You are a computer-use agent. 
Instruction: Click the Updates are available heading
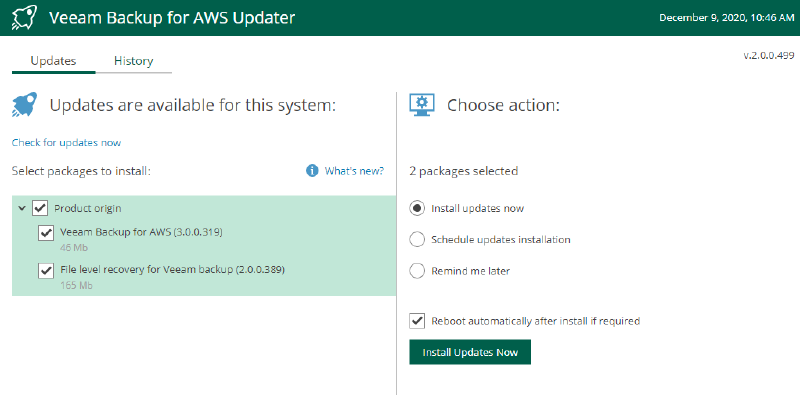point(193,106)
